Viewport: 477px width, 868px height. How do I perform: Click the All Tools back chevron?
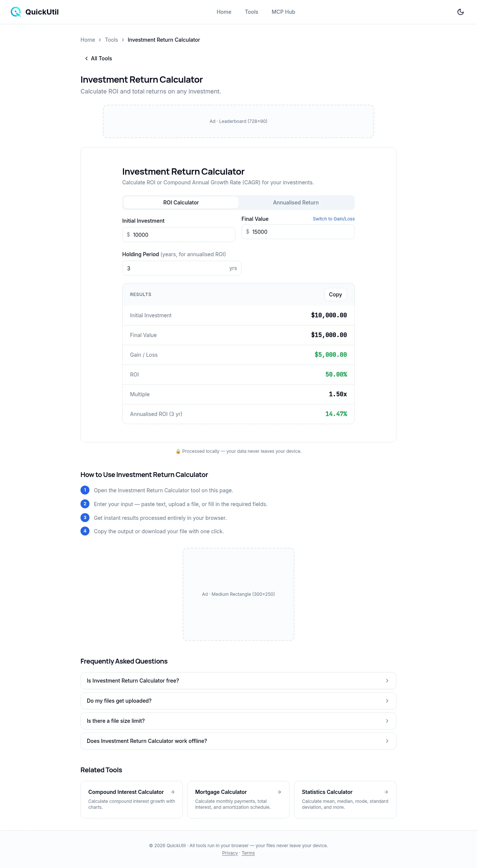tap(86, 58)
